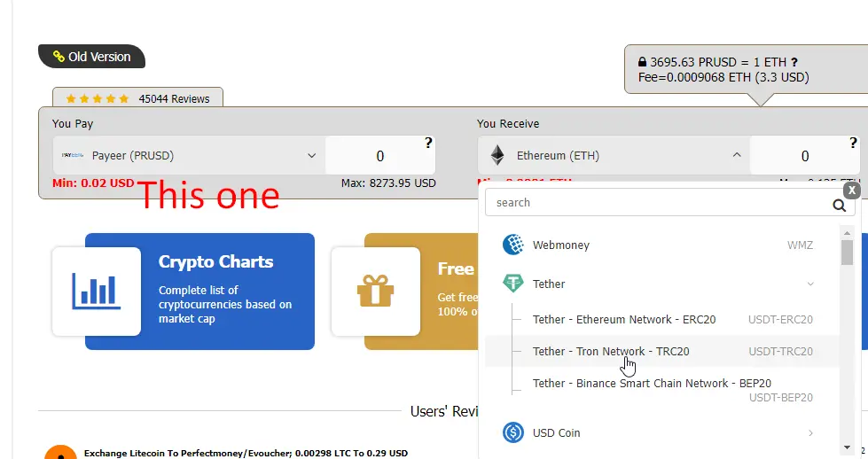Click the lock icon in rate tooltip
Image resolution: width=868 pixels, height=459 pixels.
point(642,61)
